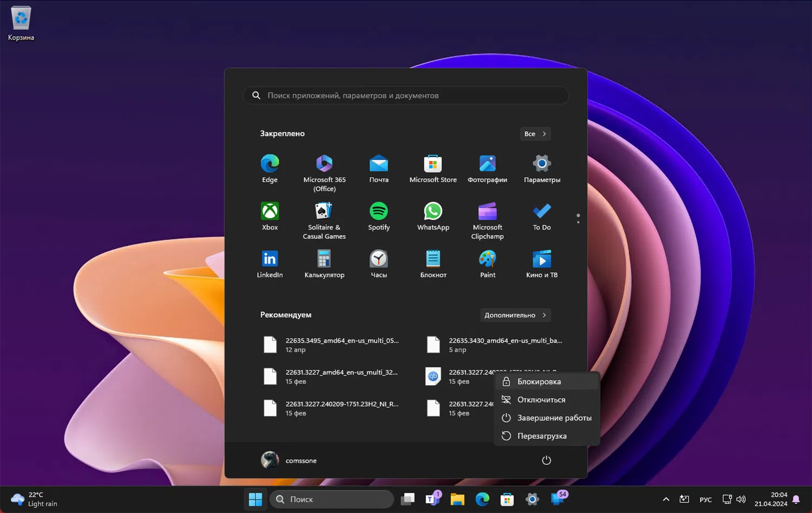Select Завершение работы in the power menu

[x=547, y=418]
